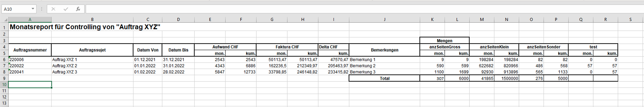The image size is (644, 107).
Task: Click into the empty formula bar field
Action: 350,9
